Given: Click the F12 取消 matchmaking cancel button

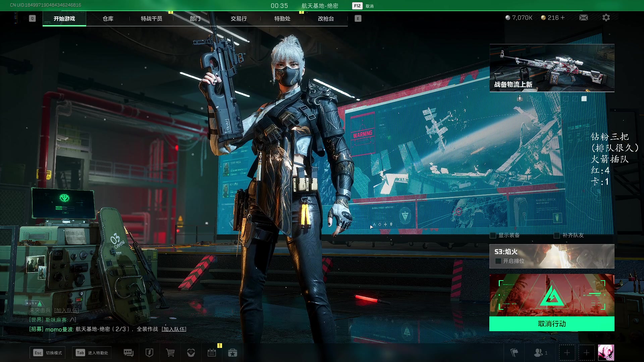Looking at the screenshot, I should coord(363,6).
